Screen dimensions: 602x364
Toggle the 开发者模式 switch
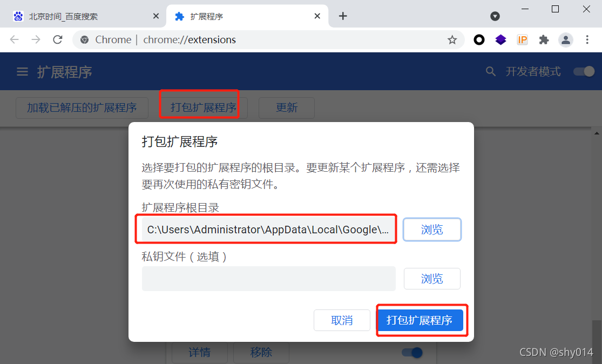[x=584, y=71]
